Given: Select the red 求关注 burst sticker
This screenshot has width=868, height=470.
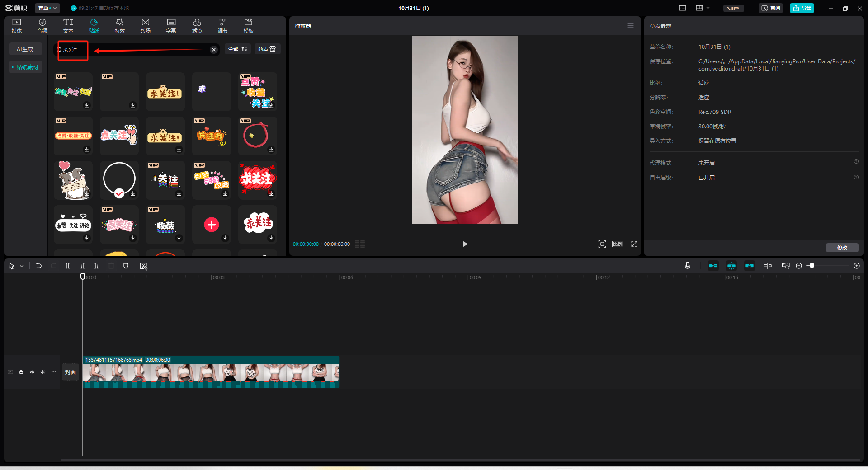Looking at the screenshot, I should 257,180.
